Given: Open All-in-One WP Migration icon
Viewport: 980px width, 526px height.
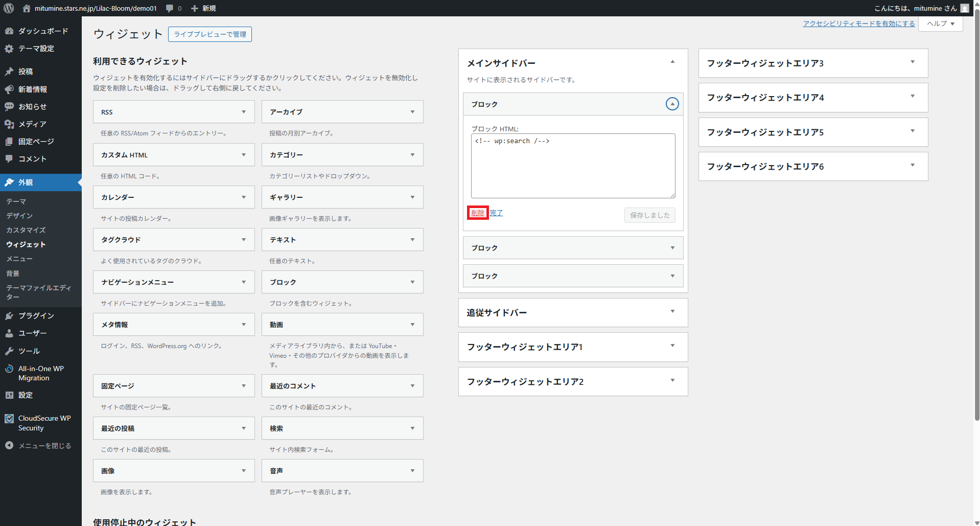Looking at the screenshot, I should [9, 369].
